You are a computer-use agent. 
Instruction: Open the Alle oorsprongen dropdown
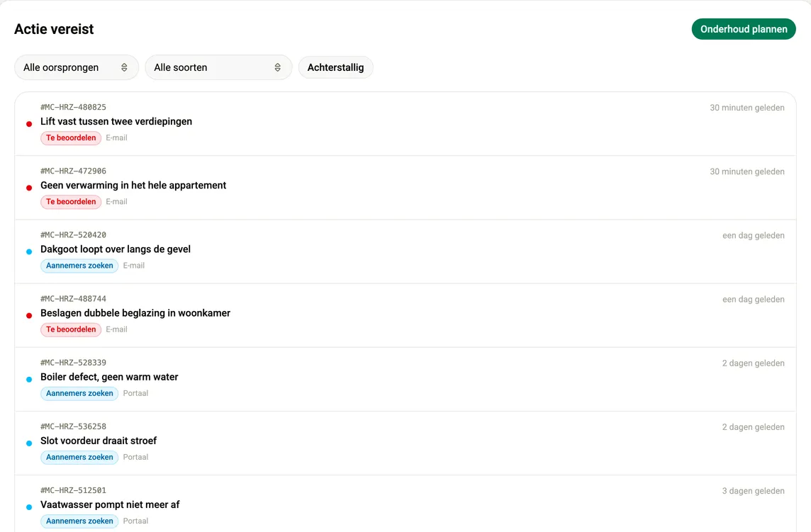pos(77,68)
